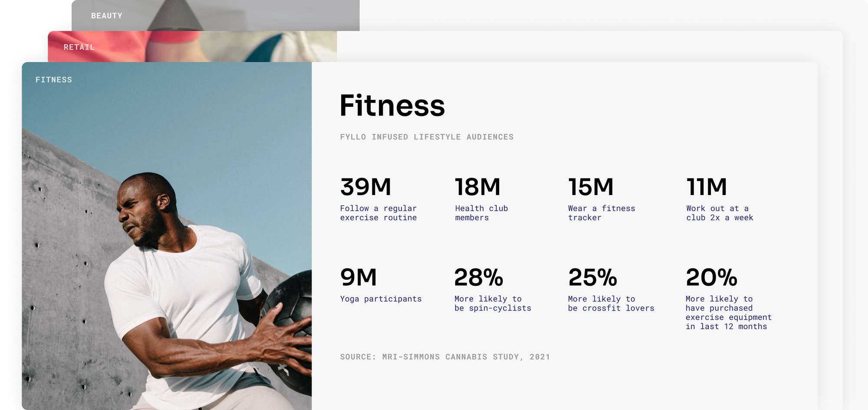This screenshot has height=410, width=868.
Task: Select the "Follow a regular exercise routine" text
Action: coord(378,213)
